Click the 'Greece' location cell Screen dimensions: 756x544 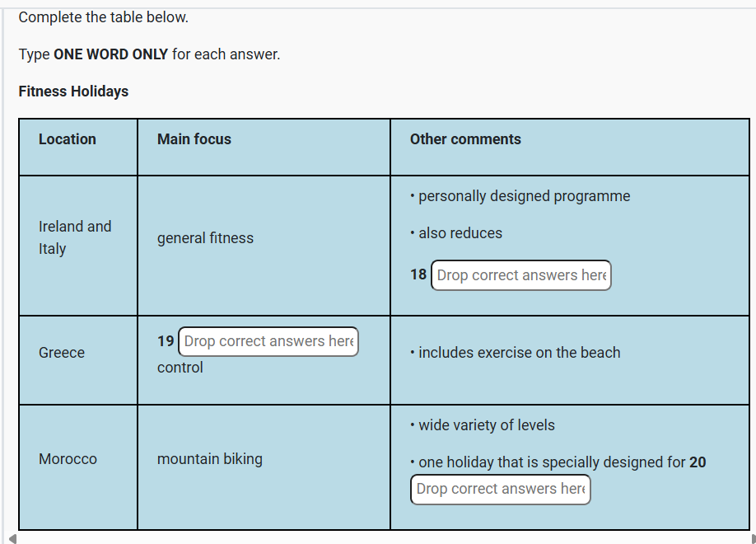pos(62,353)
